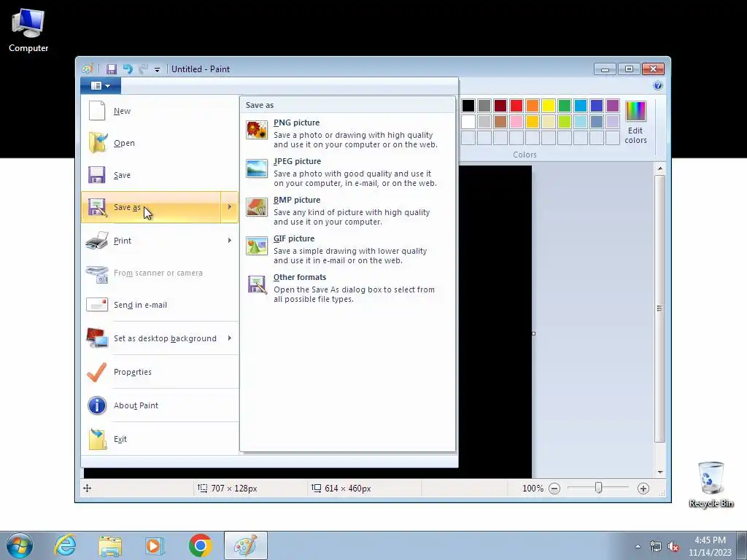Click the Set as desktop background icon
This screenshot has height=560, width=747.
pos(97,338)
